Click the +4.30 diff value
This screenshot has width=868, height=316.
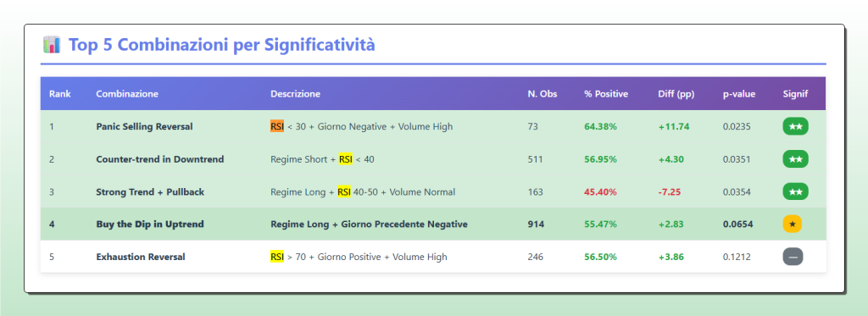point(671,159)
